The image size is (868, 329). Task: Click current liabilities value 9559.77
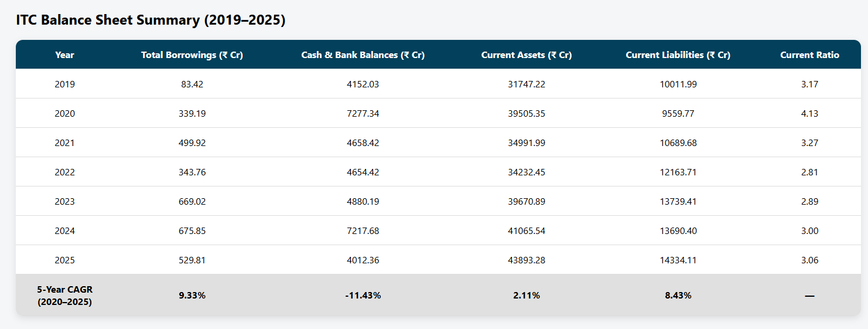[x=678, y=113]
